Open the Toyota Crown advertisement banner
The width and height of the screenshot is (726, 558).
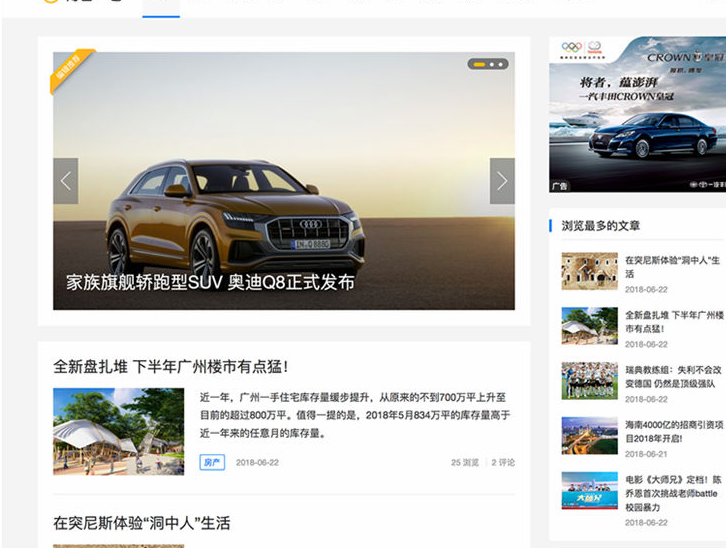coord(638,114)
